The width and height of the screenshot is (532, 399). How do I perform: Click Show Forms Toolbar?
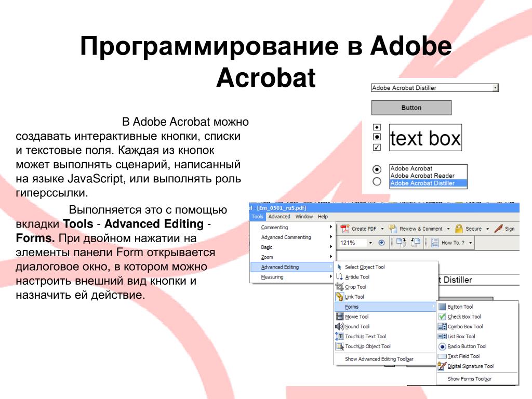pyautogui.click(x=469, y=379)
